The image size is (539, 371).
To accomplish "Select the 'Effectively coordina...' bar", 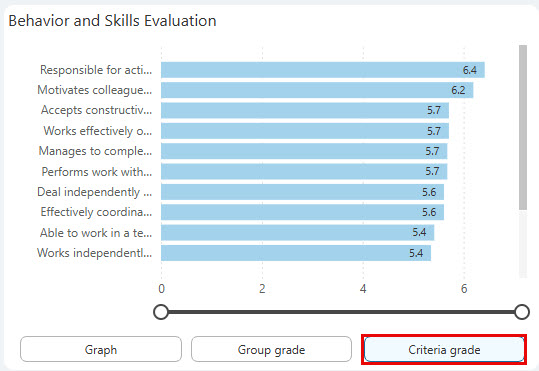I will [302, 212].
